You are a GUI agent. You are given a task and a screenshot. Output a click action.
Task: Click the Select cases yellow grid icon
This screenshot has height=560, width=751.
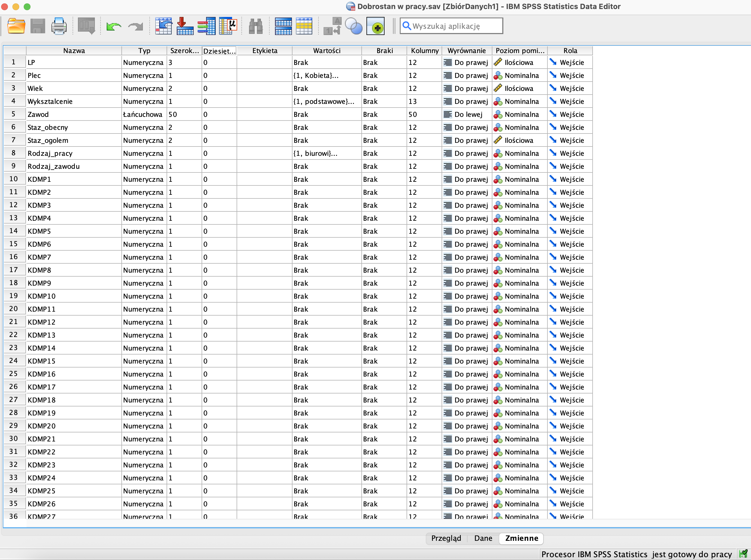pos(304,26)
